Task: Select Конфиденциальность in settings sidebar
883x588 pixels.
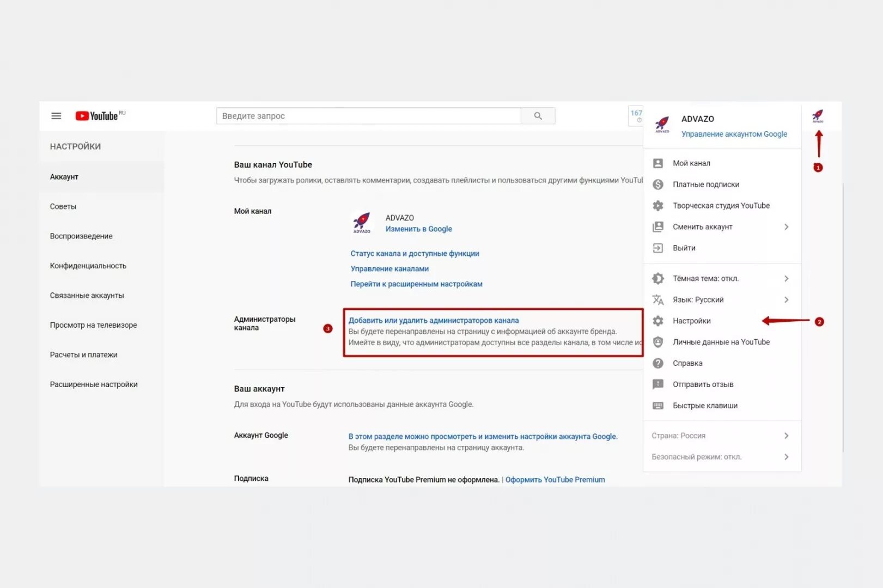Action: (x=102, y=266)
